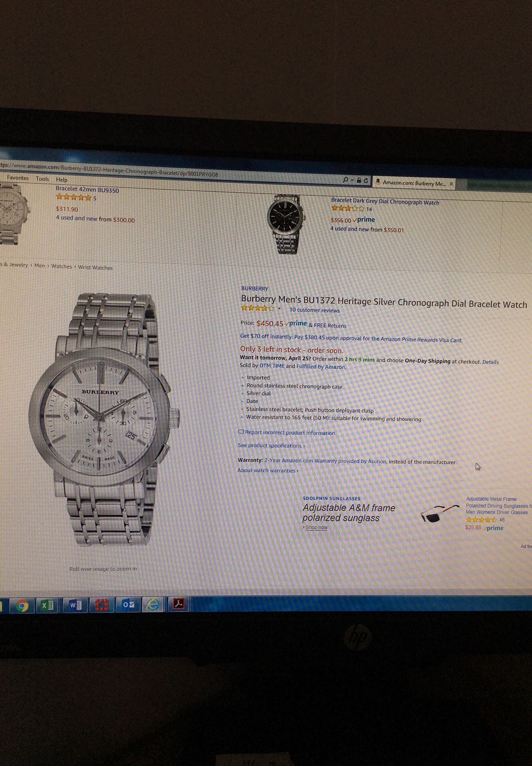Open the Tools menu
The width and height of the screenshot is (532, 766).
[x=42, y=179]
